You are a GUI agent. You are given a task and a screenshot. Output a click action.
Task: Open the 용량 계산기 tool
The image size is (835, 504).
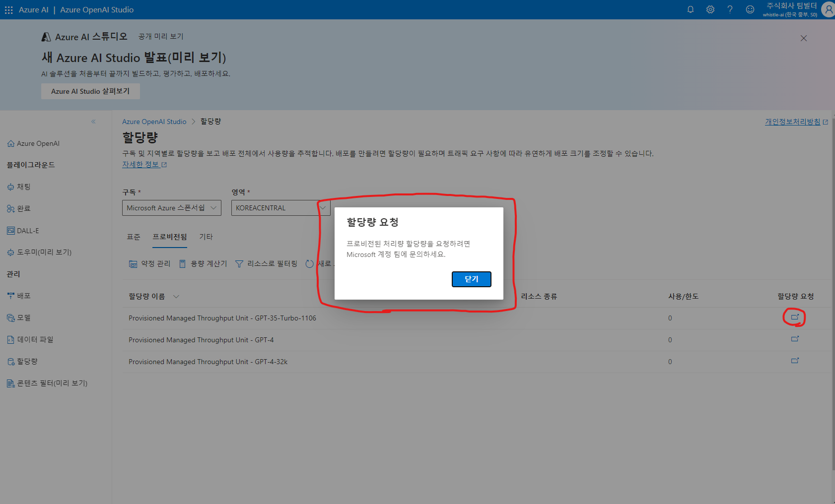point(203,264)
